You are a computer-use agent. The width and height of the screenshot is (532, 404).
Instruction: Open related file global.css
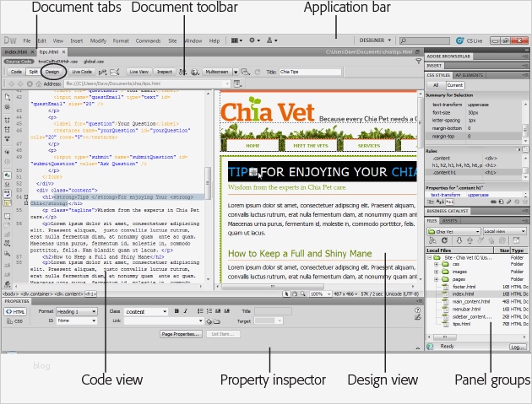(94, 62)
